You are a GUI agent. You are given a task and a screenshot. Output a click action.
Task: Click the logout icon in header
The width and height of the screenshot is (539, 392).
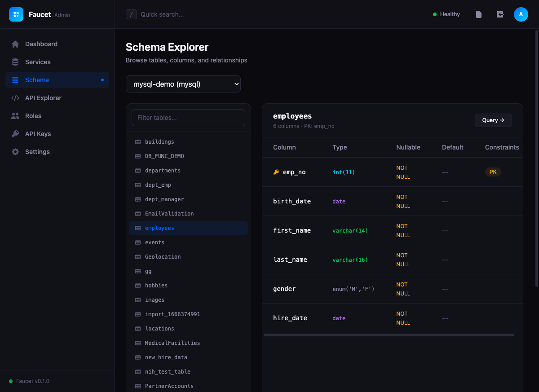(500, 14)
